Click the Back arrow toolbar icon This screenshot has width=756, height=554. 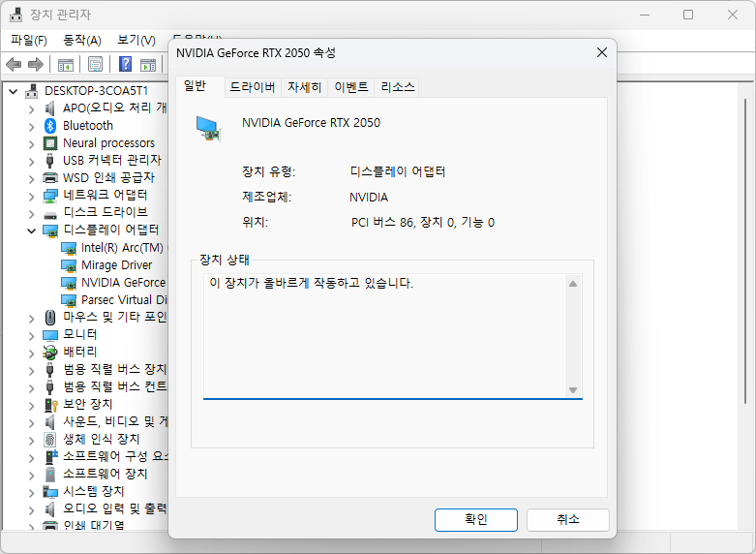[14, 64]
